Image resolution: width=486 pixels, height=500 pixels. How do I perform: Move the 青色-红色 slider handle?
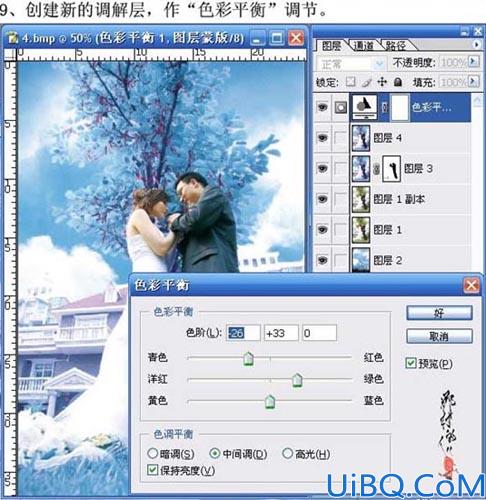point(248,359)
